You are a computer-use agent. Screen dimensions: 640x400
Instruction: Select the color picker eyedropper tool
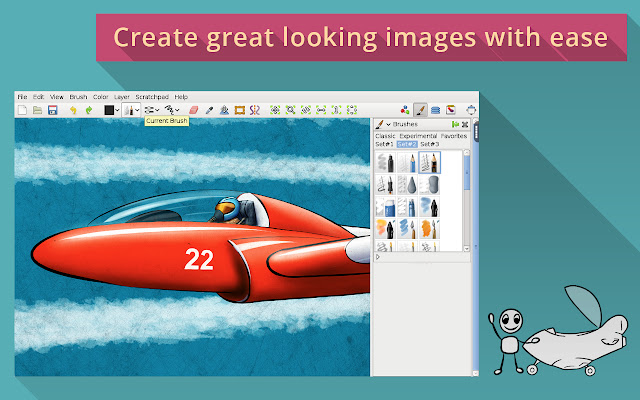click(x=209, y=110)
